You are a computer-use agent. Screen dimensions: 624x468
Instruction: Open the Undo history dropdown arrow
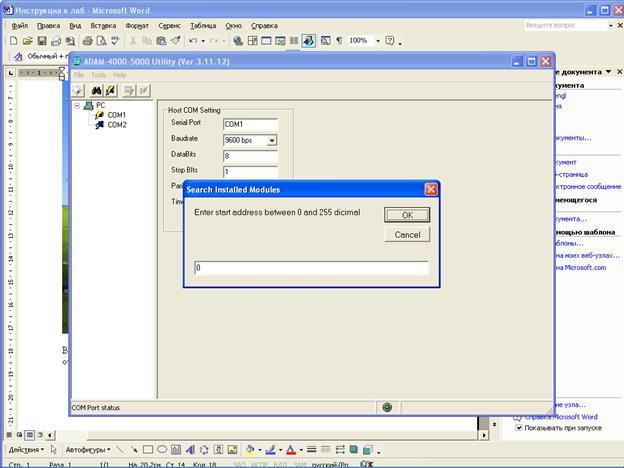(203, 41)
